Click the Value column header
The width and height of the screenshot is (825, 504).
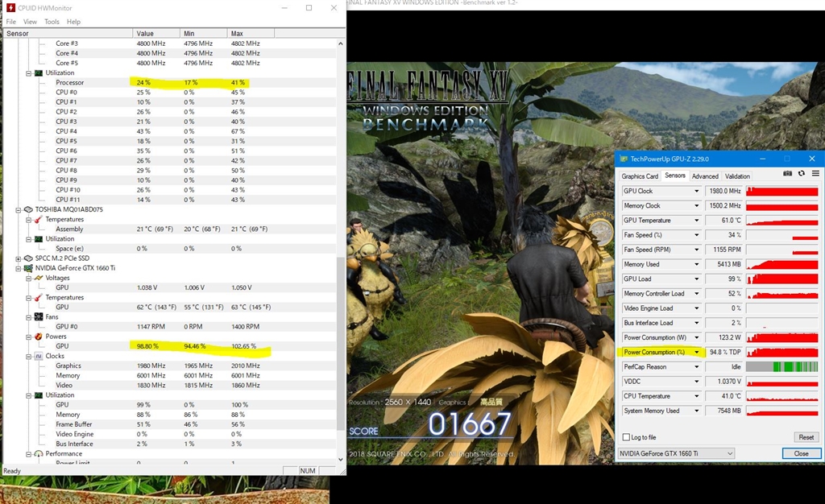pos(156,33)
